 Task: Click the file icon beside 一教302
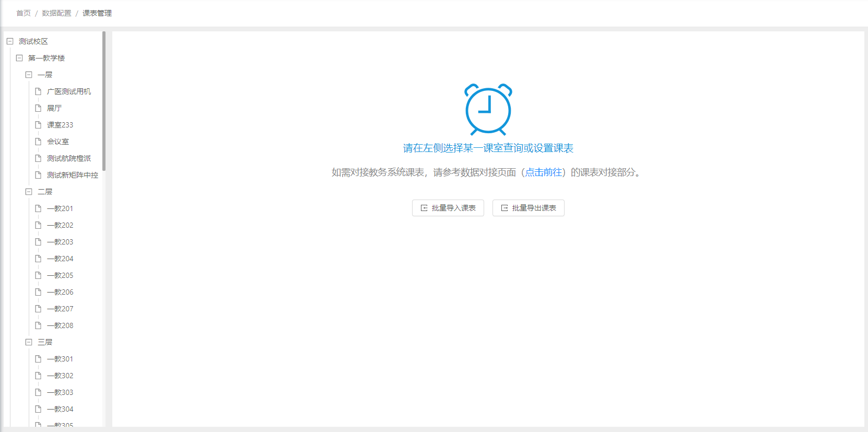click(x=38, y=376)
